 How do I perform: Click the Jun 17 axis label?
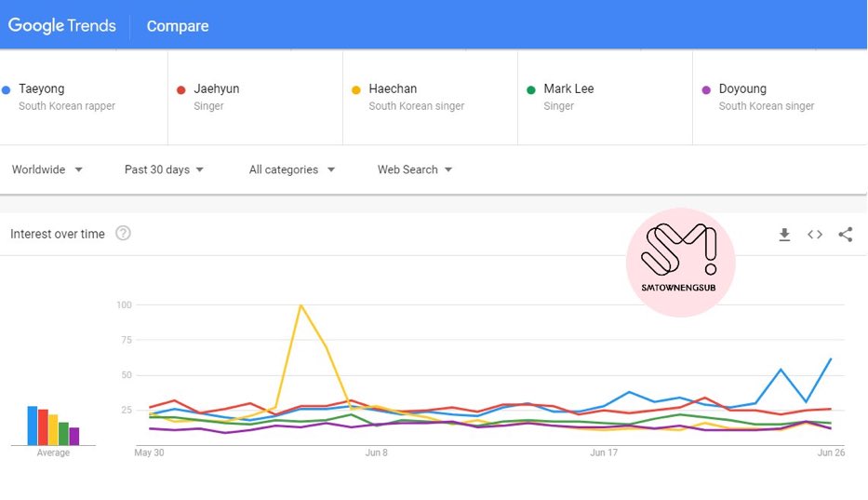point(604,453)
